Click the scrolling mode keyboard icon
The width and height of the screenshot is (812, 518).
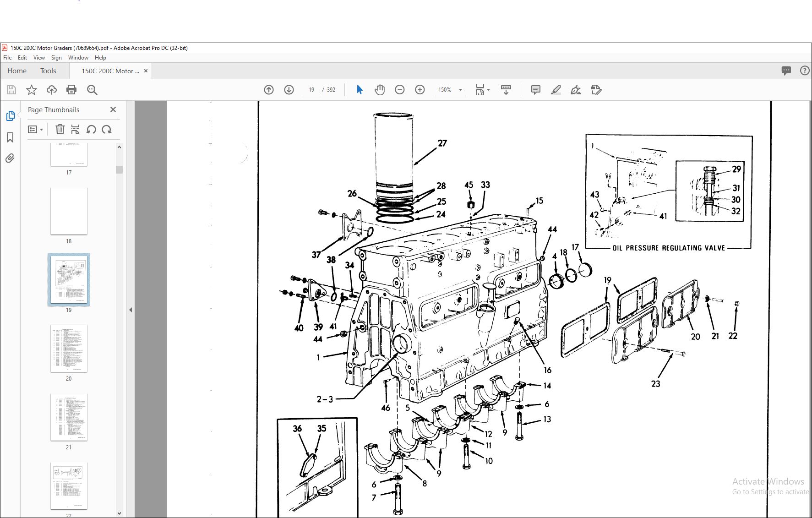click(x=506, y=90)
